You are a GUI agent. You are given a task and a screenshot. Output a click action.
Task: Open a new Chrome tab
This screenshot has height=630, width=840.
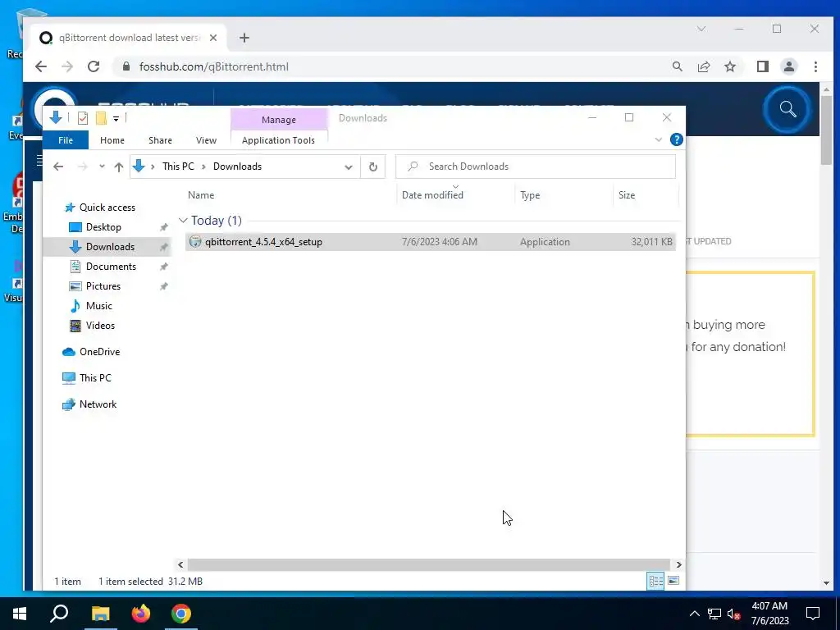244,38
